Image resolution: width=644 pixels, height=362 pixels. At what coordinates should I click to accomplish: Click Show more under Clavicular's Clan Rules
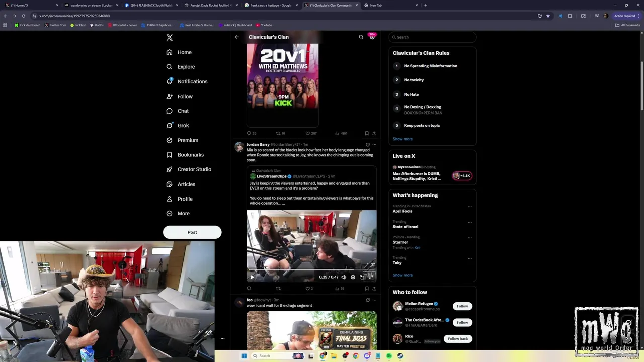pos(403,139)
